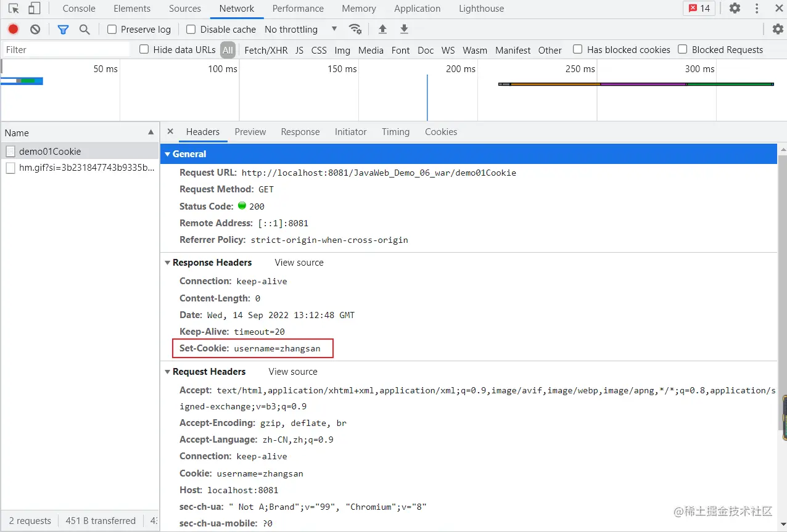
Task: Select the demo01Cookie request row
Action: tap(80, 151)
